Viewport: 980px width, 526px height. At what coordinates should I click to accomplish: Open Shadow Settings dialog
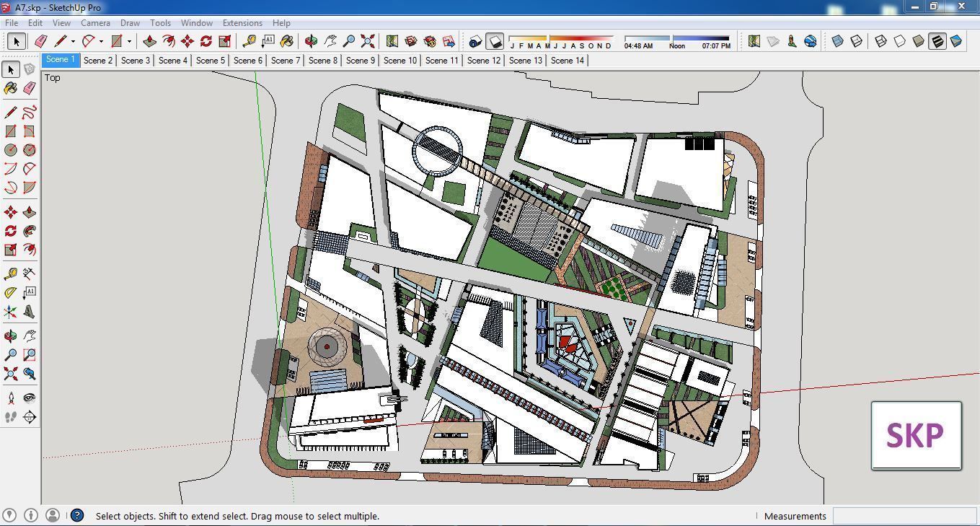[x=475, y=41]
